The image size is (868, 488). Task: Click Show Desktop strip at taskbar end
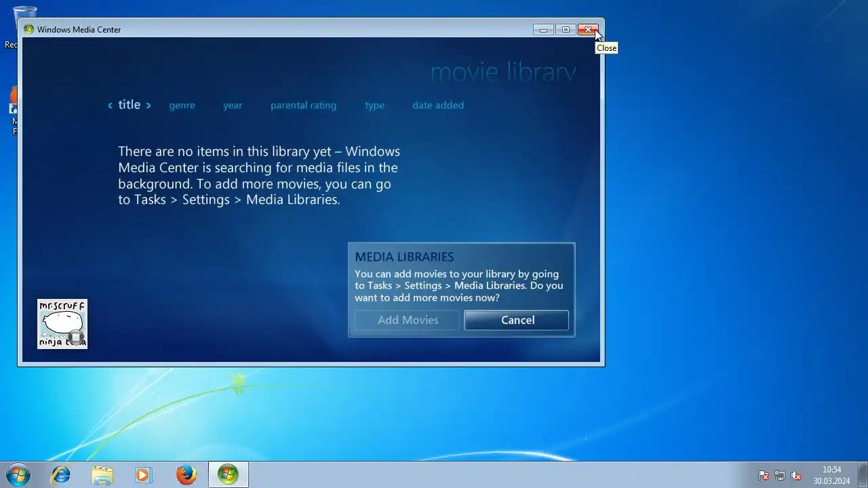tap(863, 474)
